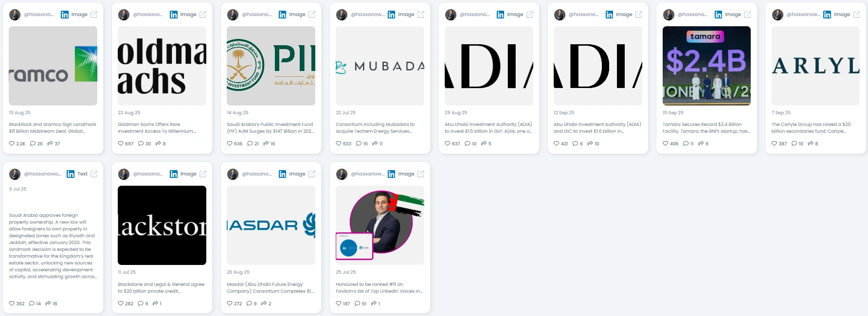Open the Blackstone logo thumbnail
The image size is (868, 316).
click(162, 225)
